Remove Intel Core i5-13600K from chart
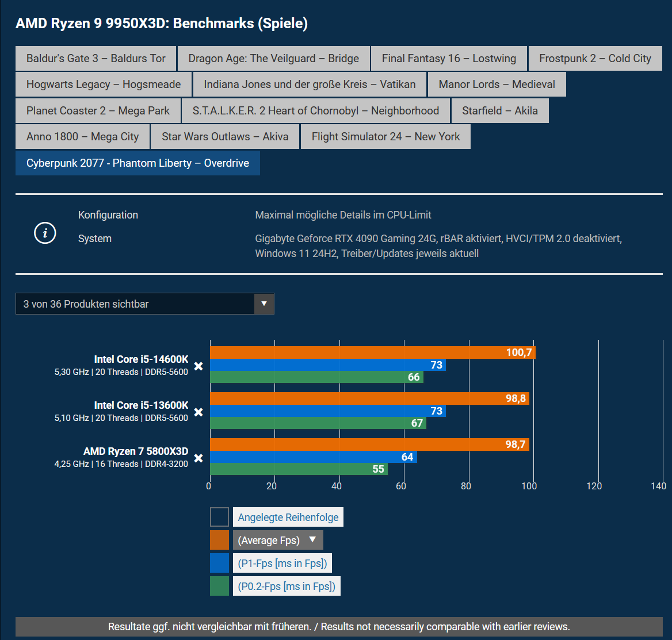The width and height of the screenshot is (672, 640). [198, 412]
